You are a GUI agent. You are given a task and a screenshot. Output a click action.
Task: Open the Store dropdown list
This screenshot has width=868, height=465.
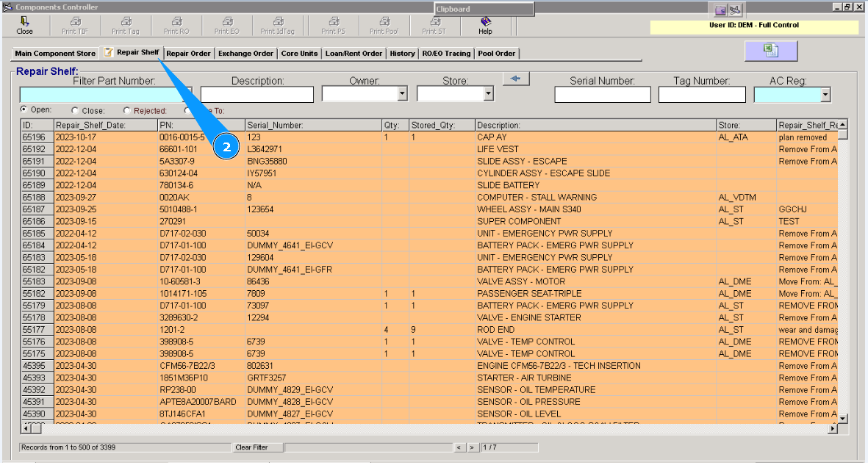(488, 94)
